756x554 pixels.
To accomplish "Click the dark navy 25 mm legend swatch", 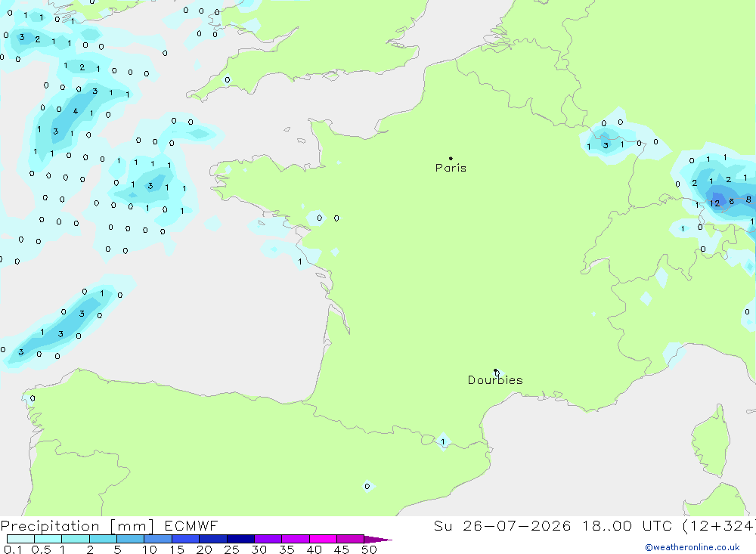I will point(240,539).
